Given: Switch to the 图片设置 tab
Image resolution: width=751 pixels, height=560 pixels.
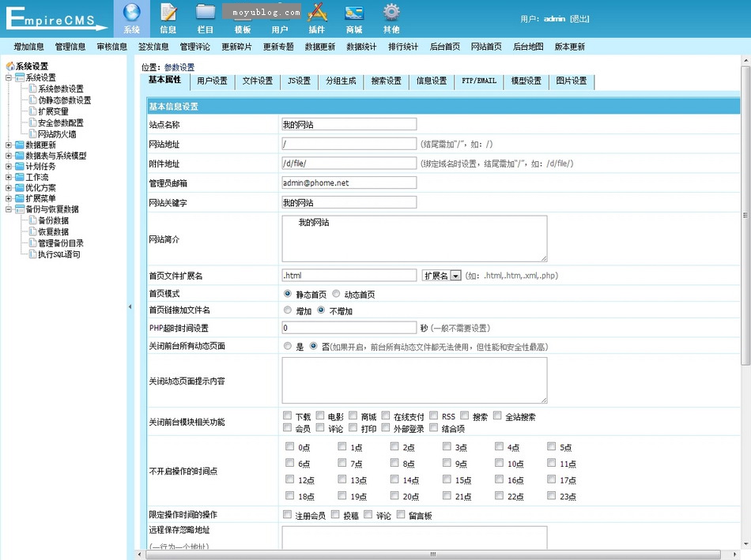Looking at the screenshot, I should coord(572,81).
